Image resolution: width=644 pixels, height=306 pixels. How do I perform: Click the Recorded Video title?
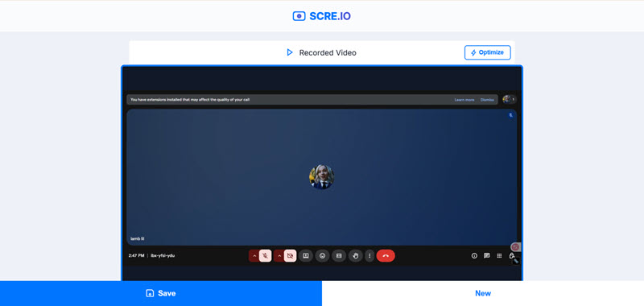[x=328, y=52]
